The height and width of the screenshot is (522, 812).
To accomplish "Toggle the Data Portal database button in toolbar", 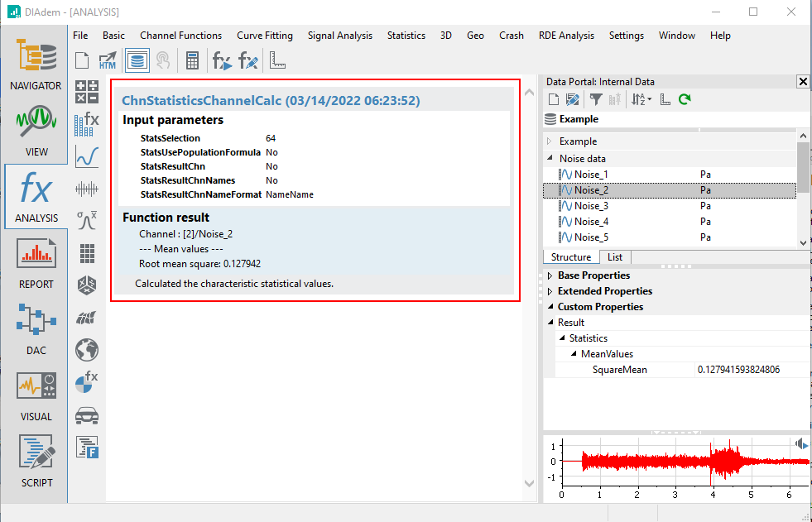I will pyautogui.click(x=137, y=60).
